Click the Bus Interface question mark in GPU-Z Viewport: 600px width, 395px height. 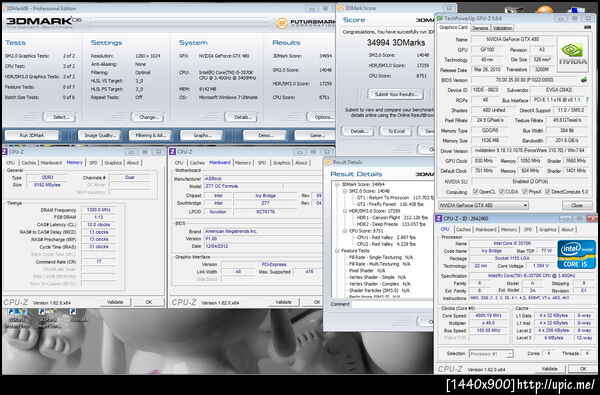pos(587,100)
